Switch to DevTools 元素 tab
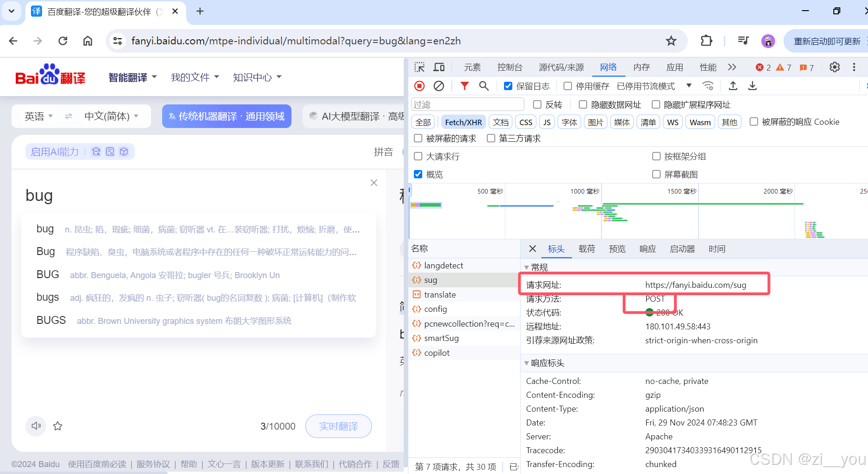Viewport: 868px width, 474px height. (x=472, y=67)
